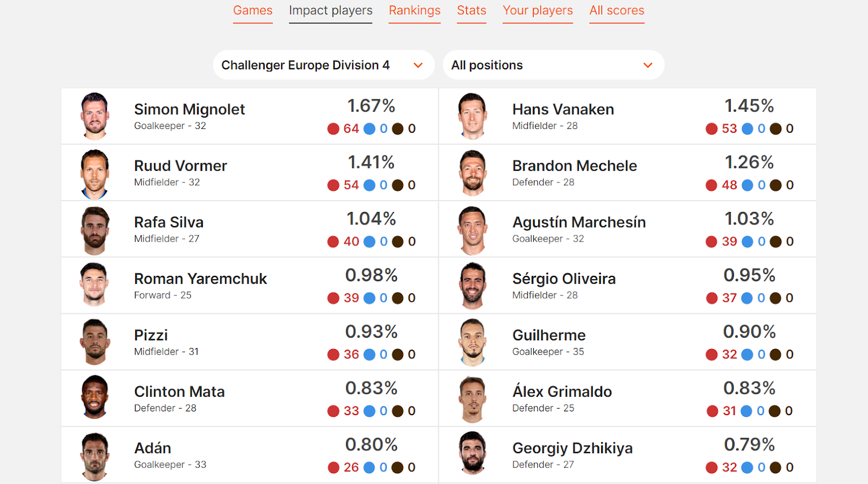Select the Your players tab
Image resolution: width=868 pixels, height=484 pixels.
(538, 11)
